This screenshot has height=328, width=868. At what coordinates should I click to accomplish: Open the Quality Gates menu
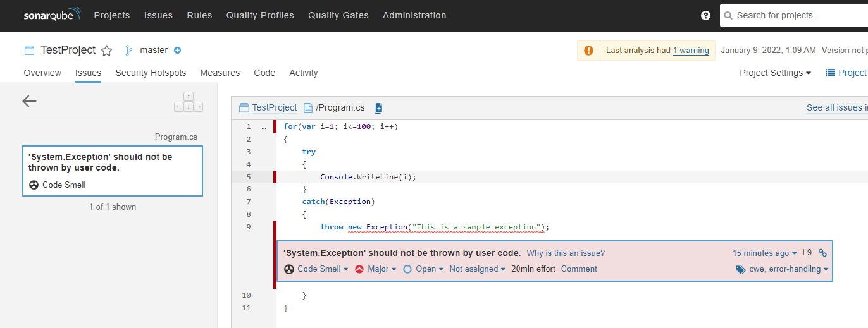click(338, 15)
